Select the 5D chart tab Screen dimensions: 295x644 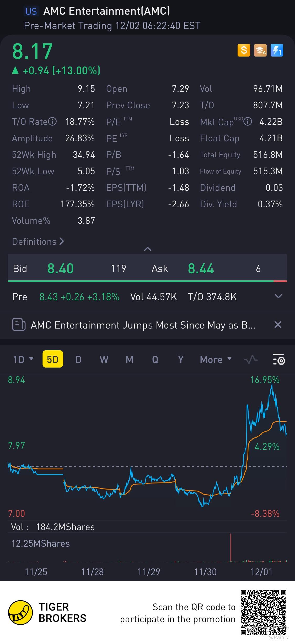point(53,359)
